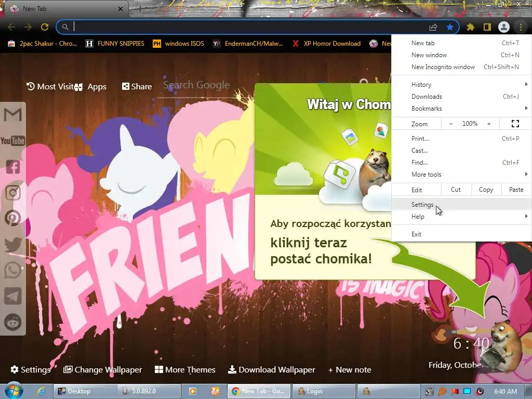Go back with the browser back arrow
The height and width of the screenshot is (399, 532).
point(11,27)
